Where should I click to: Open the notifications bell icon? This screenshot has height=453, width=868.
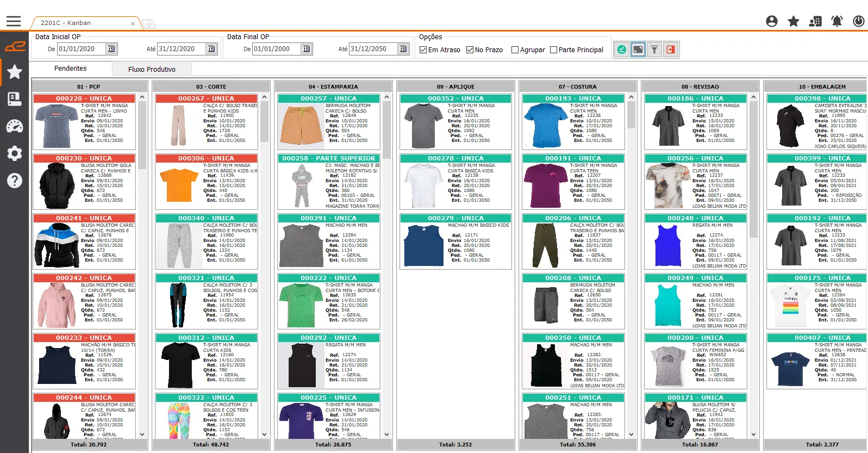click(837, 21)
